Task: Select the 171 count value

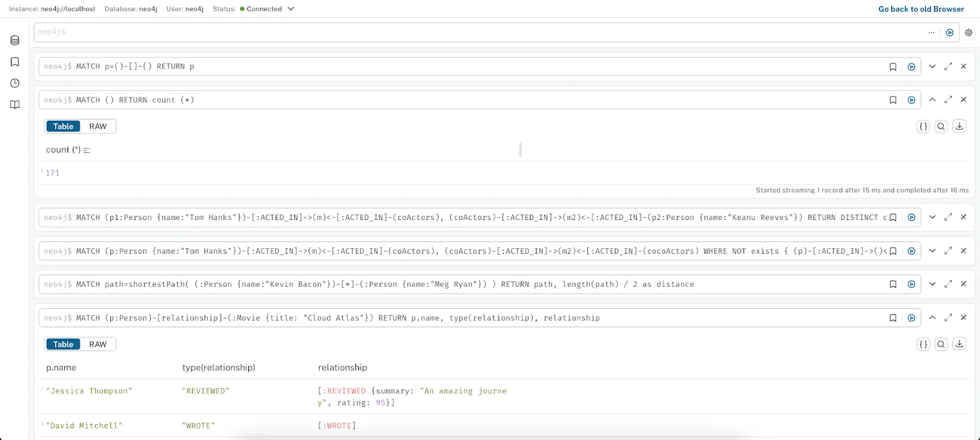Action: coord(53,173)
